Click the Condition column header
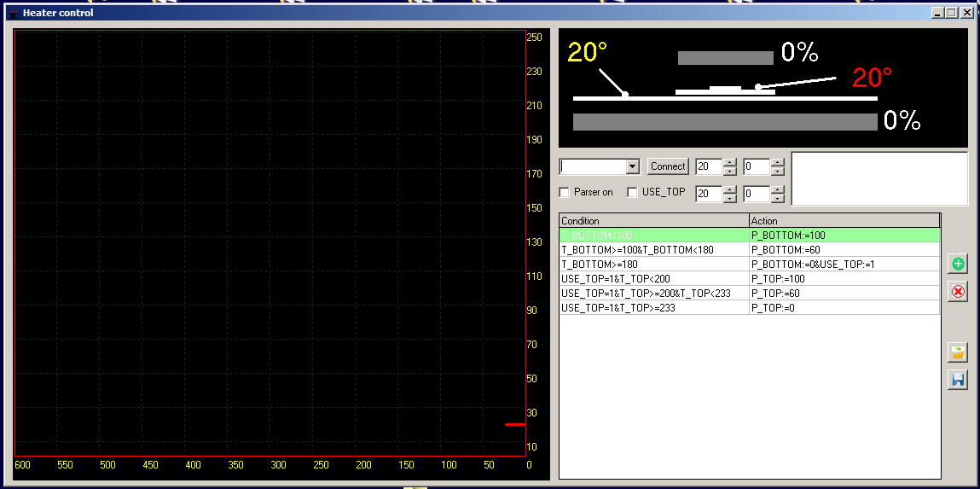 (653, 221)
